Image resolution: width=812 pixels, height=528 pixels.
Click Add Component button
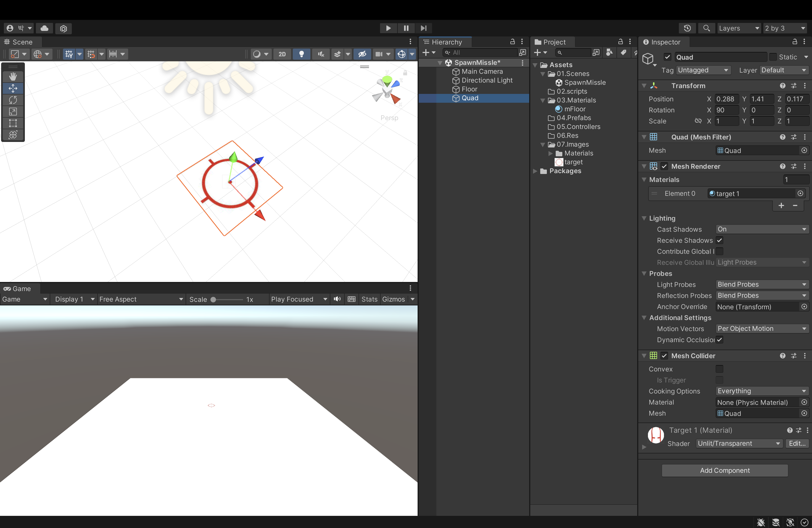pyautogui.click(x=725, y=470)
